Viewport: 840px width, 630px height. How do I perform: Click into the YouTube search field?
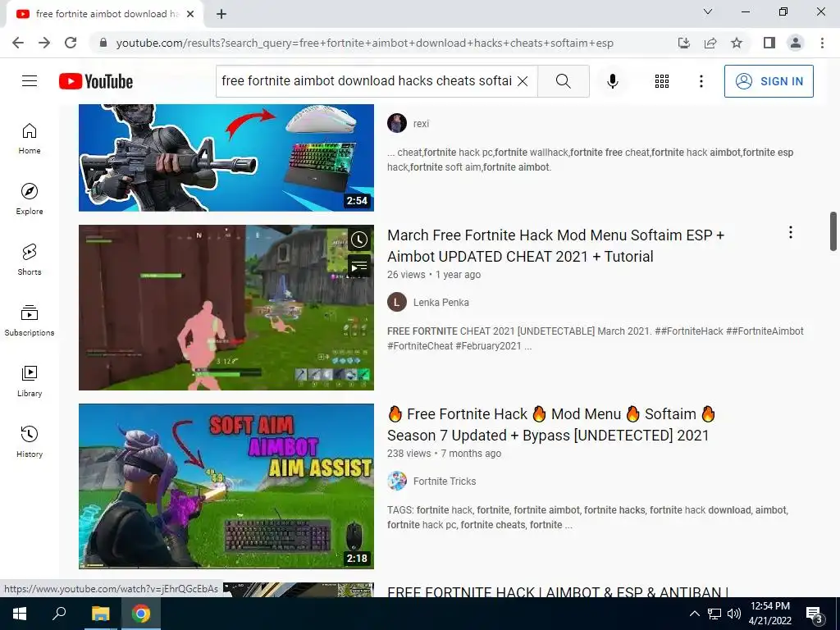pyautogui.click(x=367, y=81)
